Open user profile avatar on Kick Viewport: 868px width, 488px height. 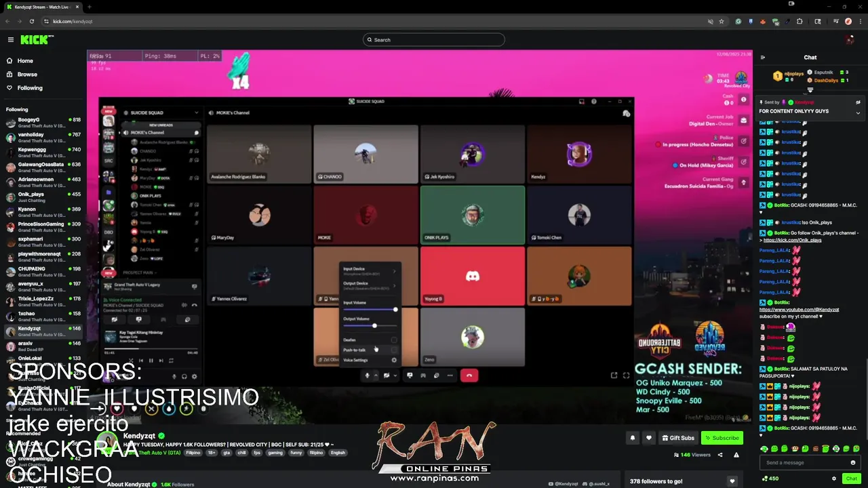pos(850,39)
